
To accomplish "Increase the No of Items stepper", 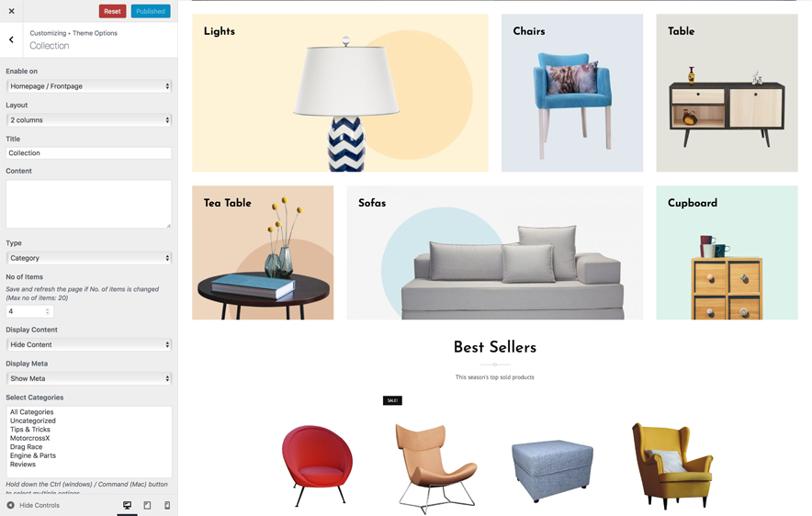I will coord(48,309).
